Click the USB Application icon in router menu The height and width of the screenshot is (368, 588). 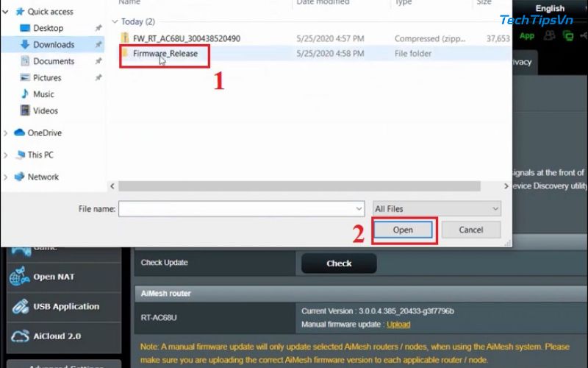(x=18, y=307)
